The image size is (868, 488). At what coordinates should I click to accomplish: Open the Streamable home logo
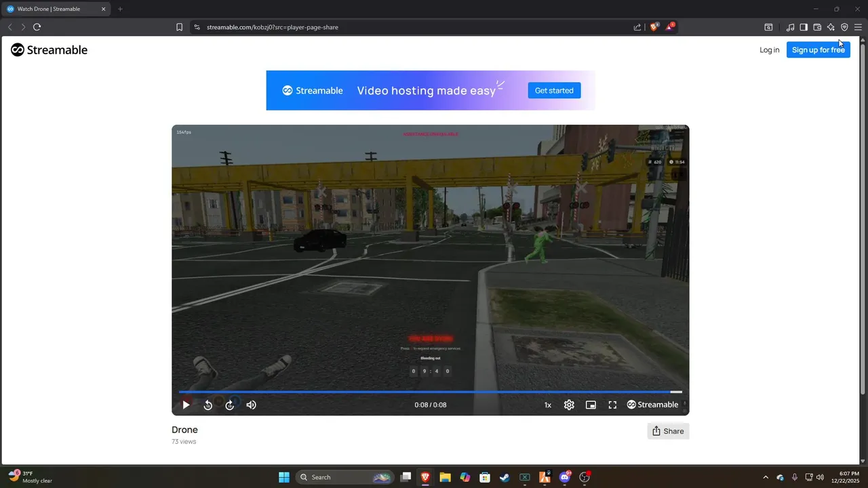(49, 50)
